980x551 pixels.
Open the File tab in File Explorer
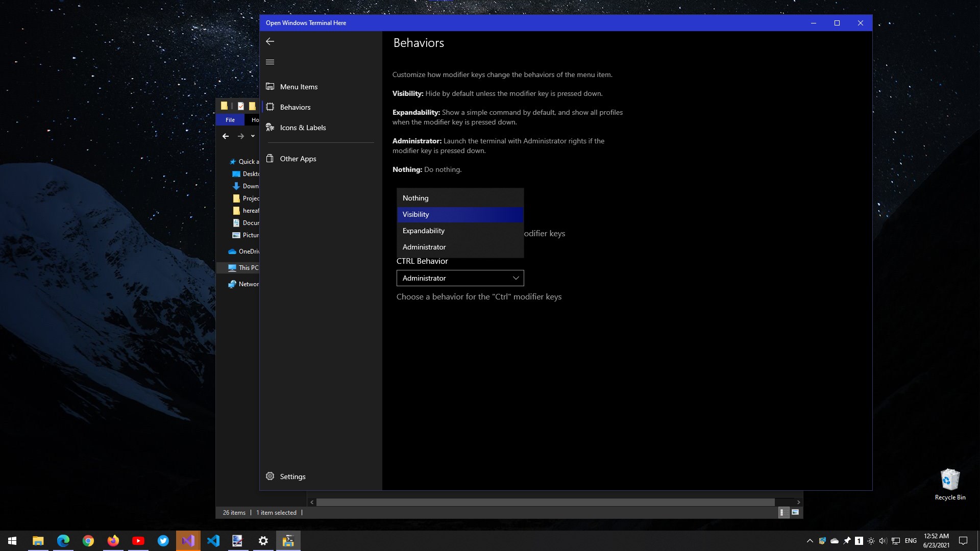click(x=230, y=120)
